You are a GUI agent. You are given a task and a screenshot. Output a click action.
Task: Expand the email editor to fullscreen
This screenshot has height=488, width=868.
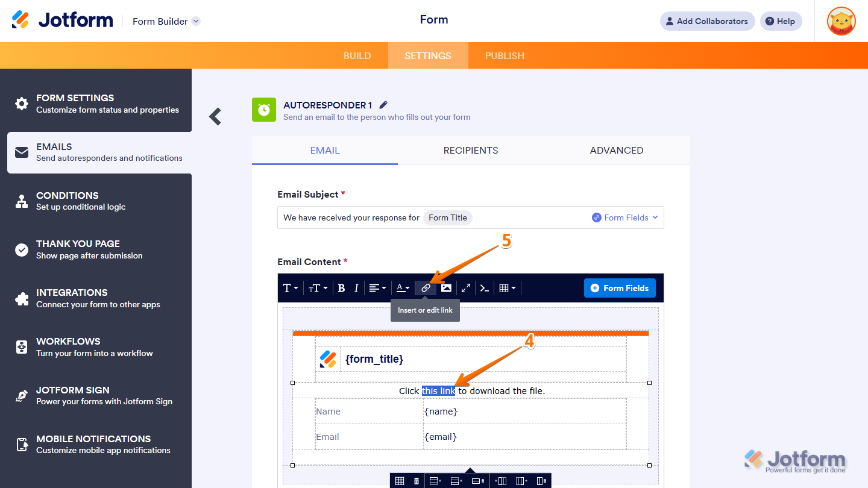pos(465,287)
